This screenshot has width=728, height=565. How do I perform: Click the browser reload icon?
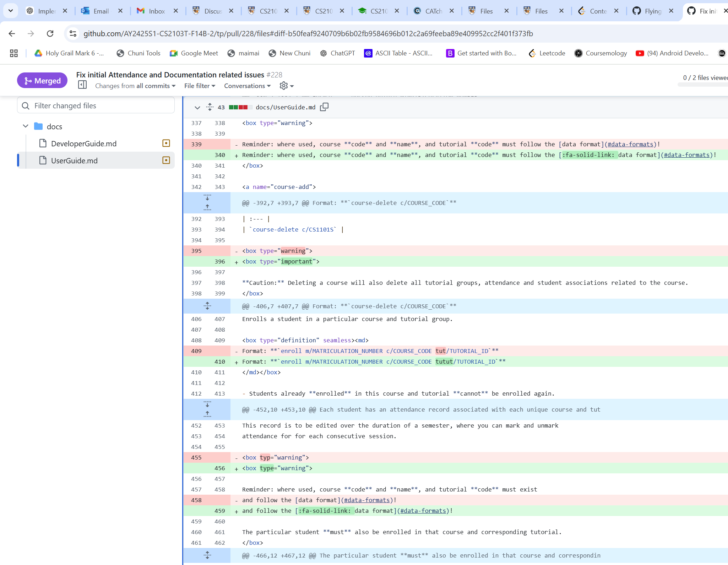coord(50,33)
